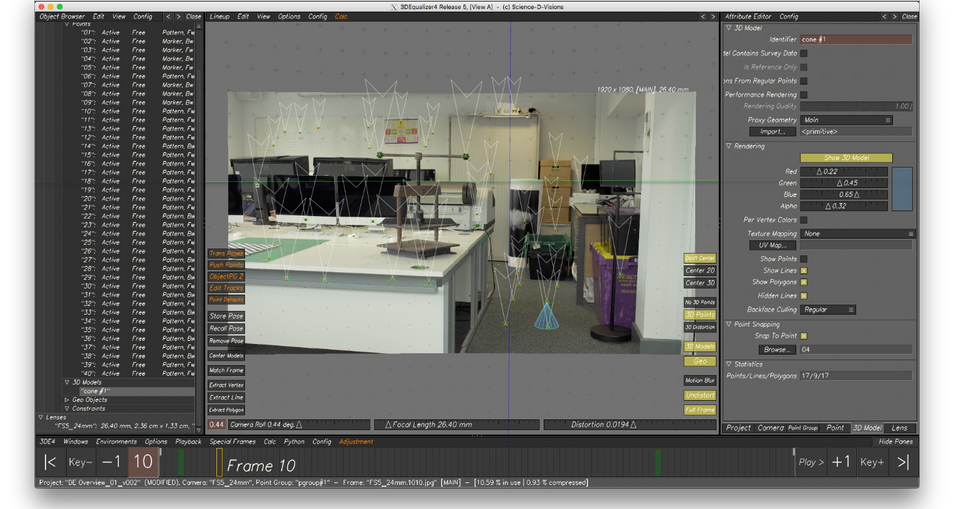Uncheck Show Lines checkbox

(x=804, y=271)
